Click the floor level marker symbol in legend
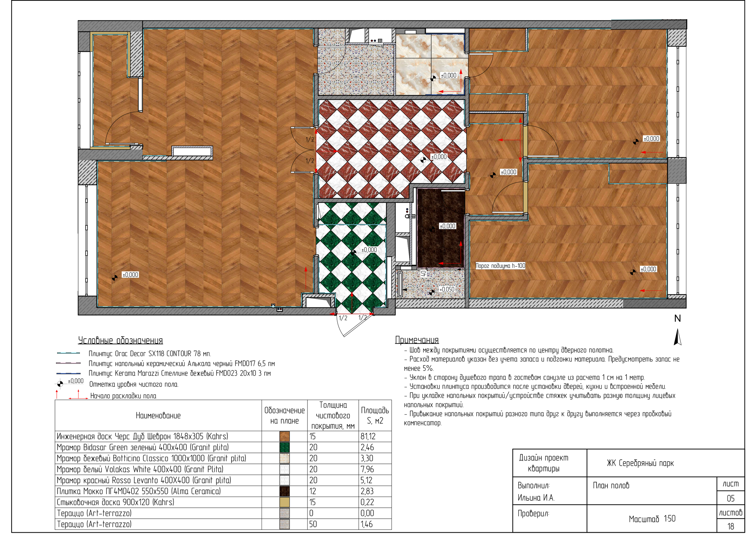The height and width of the screenshot is (534, 756). click(x=60, y=384)
